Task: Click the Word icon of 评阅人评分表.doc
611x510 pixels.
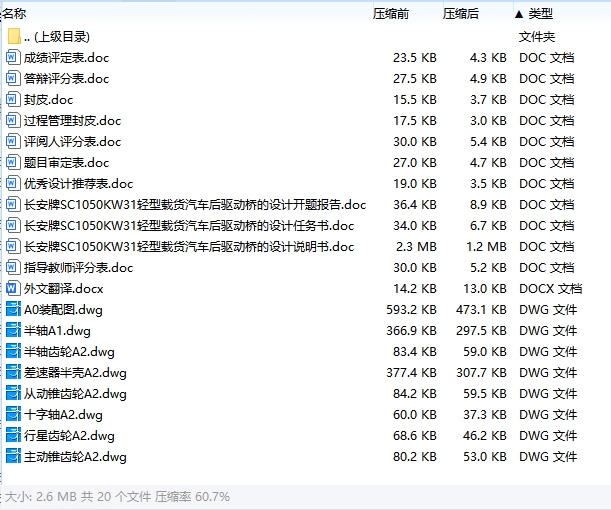Action: 12,141
